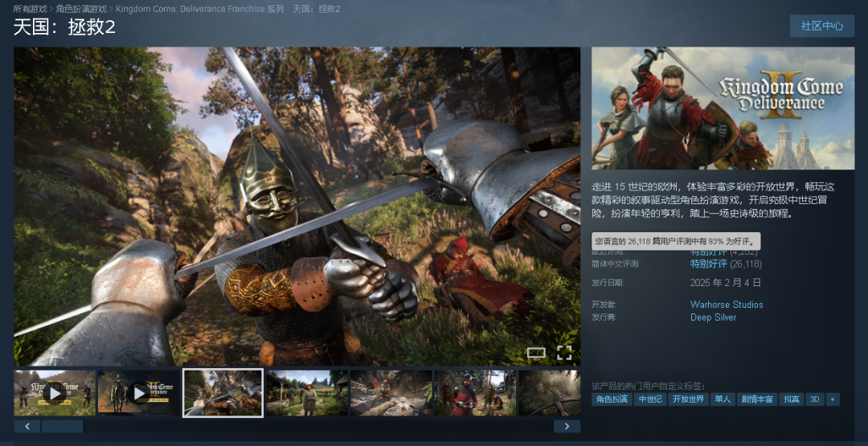Viewport: 868px width, 446px height.
Task: Play the second trailer thumbnail
Action: [x=139, y=393]
